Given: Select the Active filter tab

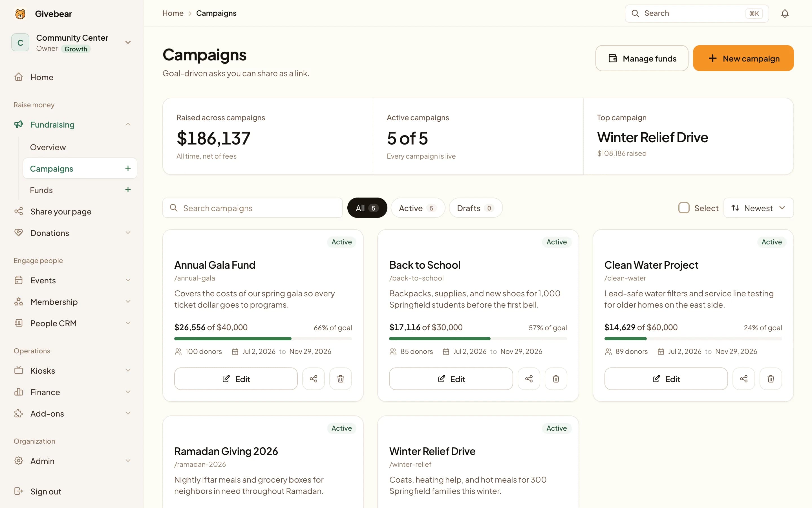Looking at the screenshot, I should click(418, 208).
